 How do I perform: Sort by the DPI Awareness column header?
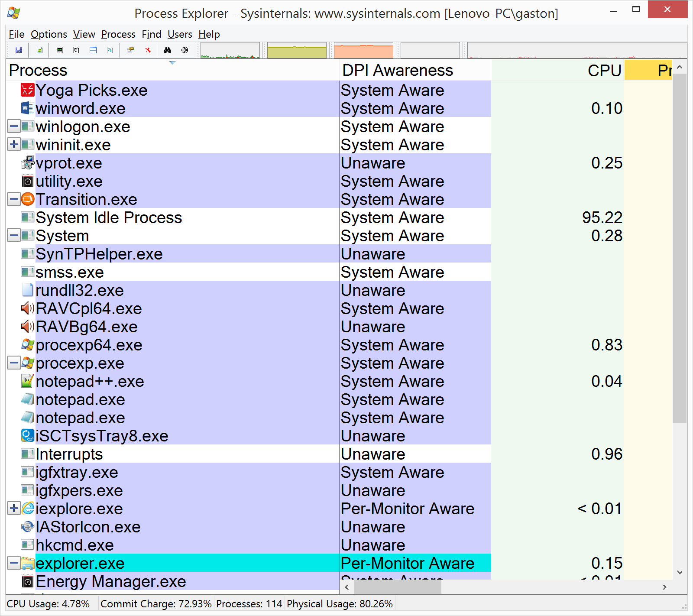coord(415,70)
